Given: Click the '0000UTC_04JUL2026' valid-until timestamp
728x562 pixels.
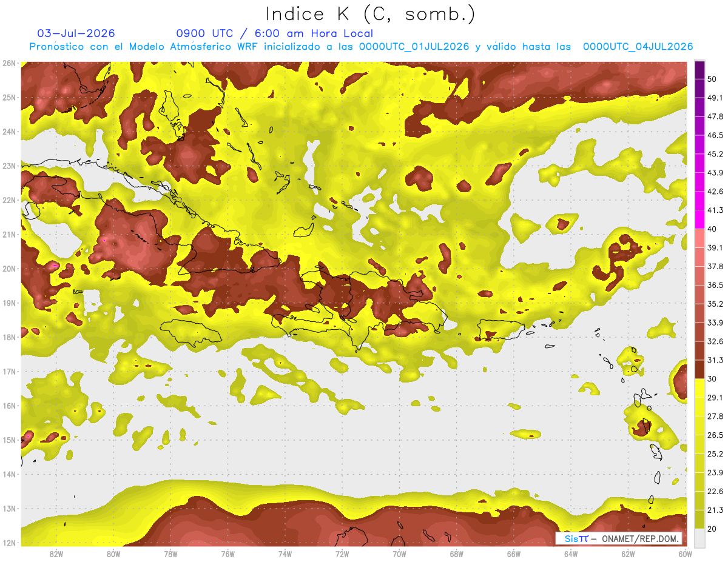Looking at the screenshot, I should point(638,47).
